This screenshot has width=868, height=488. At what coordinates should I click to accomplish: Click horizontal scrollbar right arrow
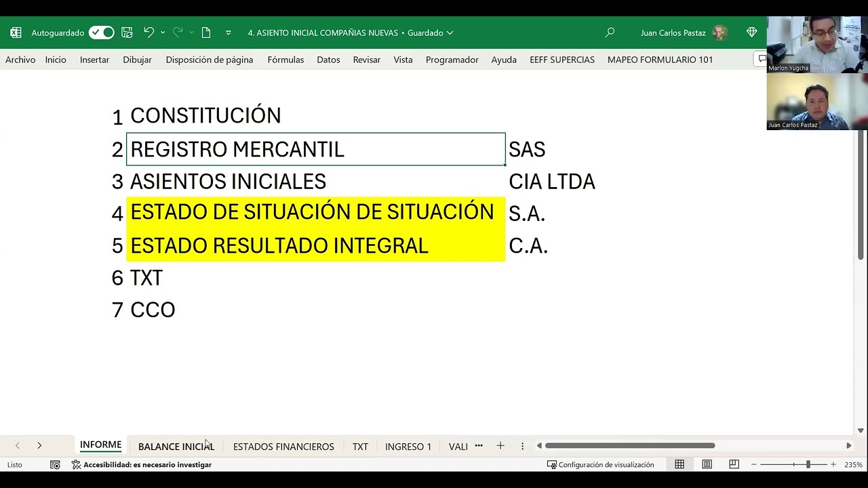click(848, 446)
